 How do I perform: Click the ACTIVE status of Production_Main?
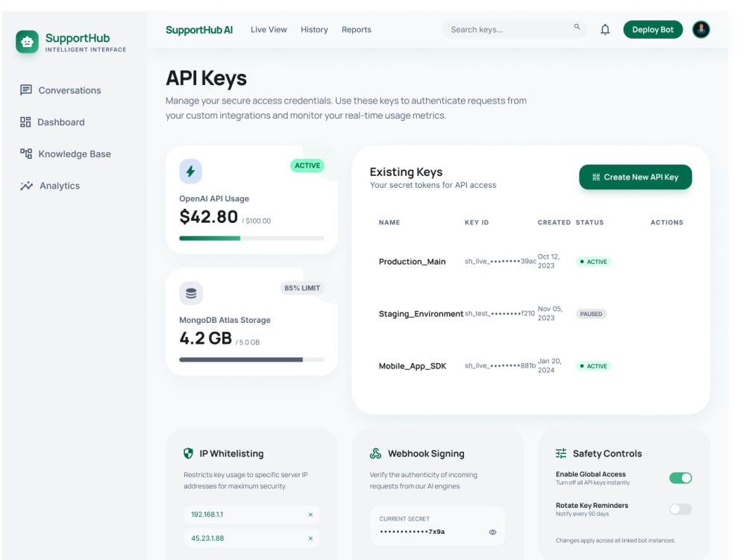[x=593, y=262]
